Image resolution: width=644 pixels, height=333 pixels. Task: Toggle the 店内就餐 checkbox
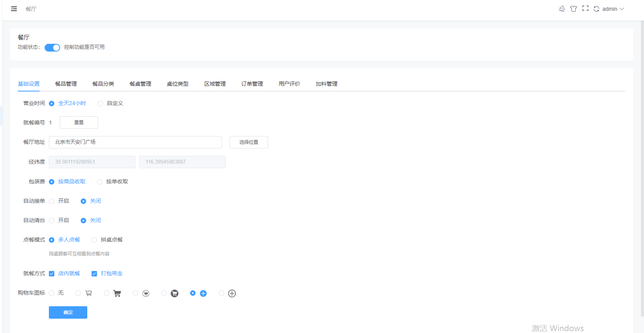pos(65,274)
